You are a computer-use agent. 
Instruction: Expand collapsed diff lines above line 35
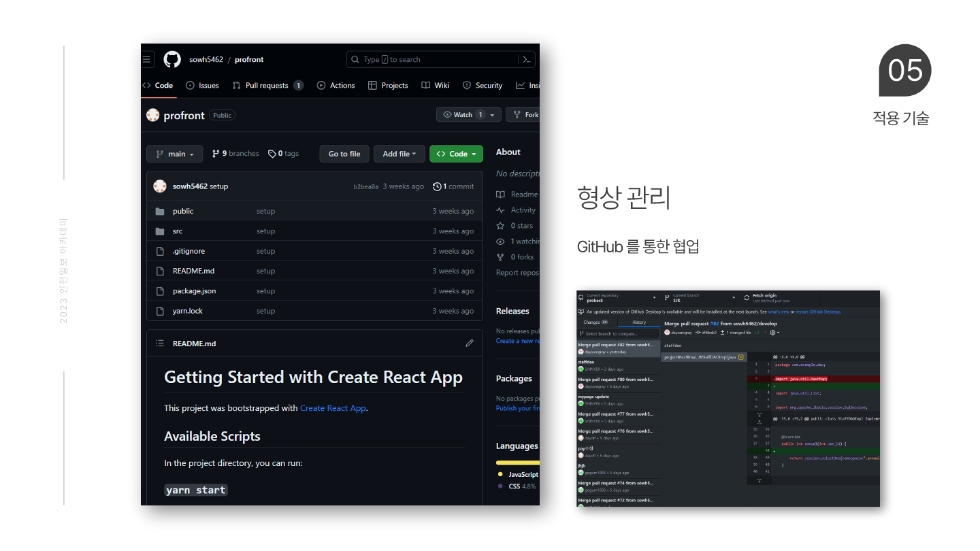759,417
